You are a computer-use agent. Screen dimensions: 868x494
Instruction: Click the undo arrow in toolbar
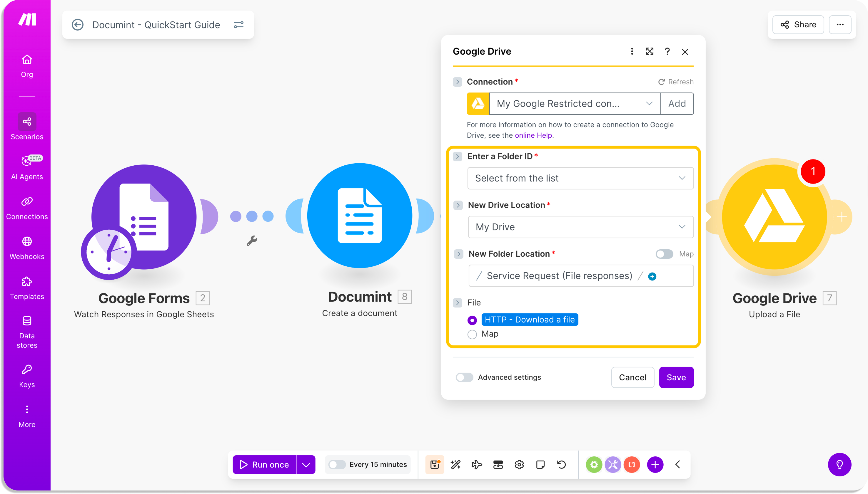[561, 464]
